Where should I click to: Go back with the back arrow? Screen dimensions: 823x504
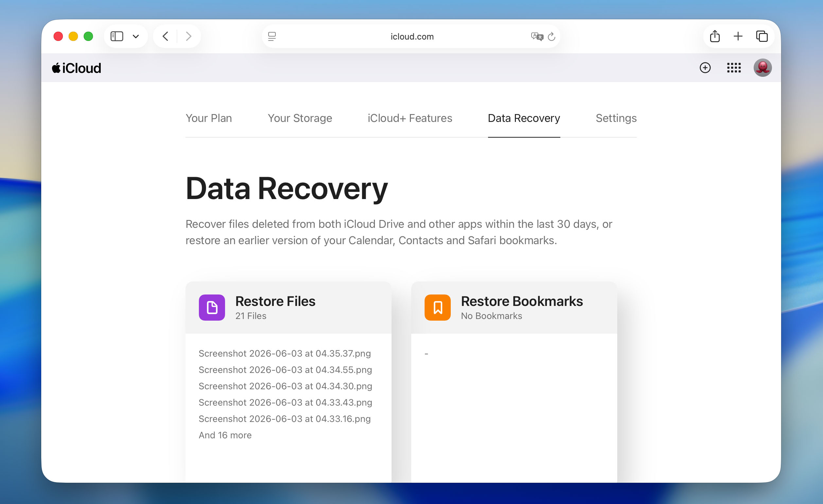tap(165, 36)
